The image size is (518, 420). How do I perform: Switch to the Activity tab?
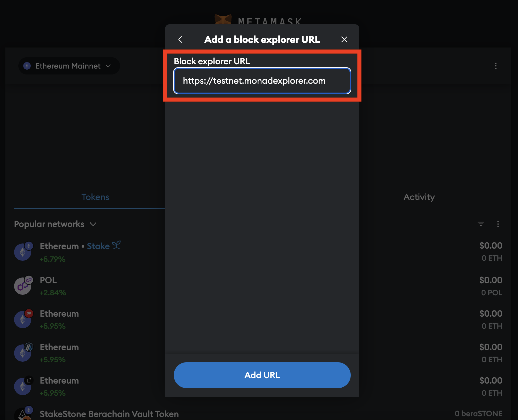pos(419,197)
